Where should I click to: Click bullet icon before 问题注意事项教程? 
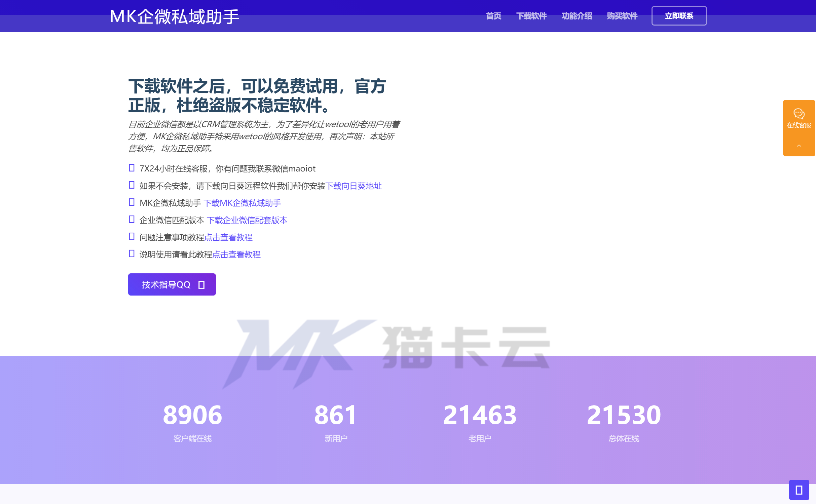132,236
